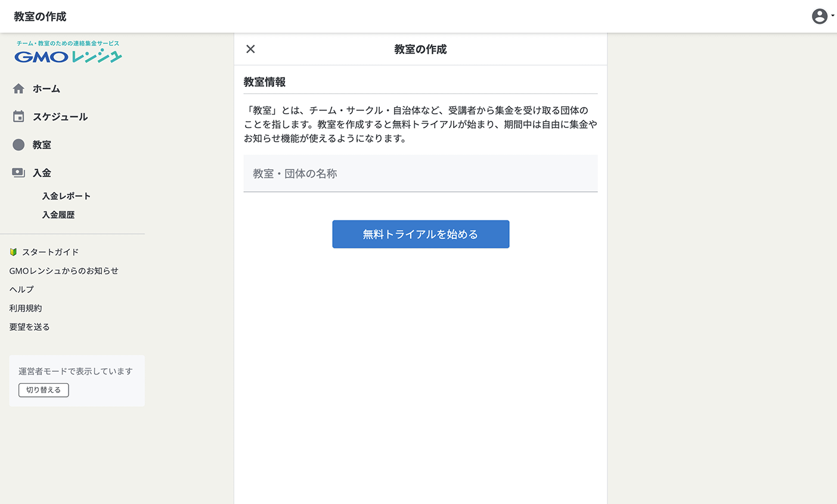This screenshot has width=837, height=504.
Task: Open the user account avatar menu
Action: click(x=820, y=16)
